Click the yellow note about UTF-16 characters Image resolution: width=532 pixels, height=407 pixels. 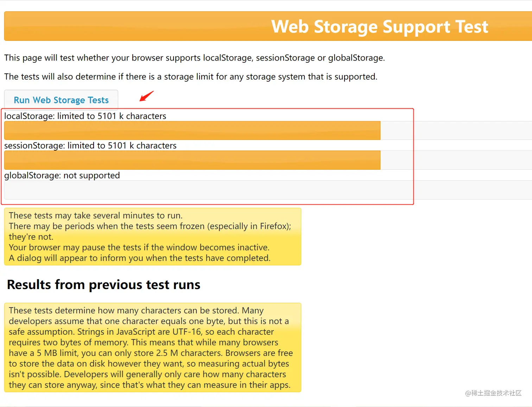[153, 347]
